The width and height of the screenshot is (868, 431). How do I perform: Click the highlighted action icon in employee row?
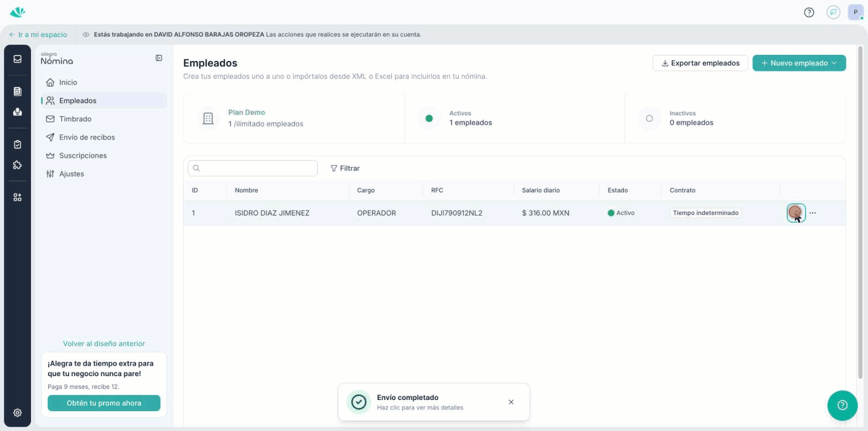[x=796, y=213]
